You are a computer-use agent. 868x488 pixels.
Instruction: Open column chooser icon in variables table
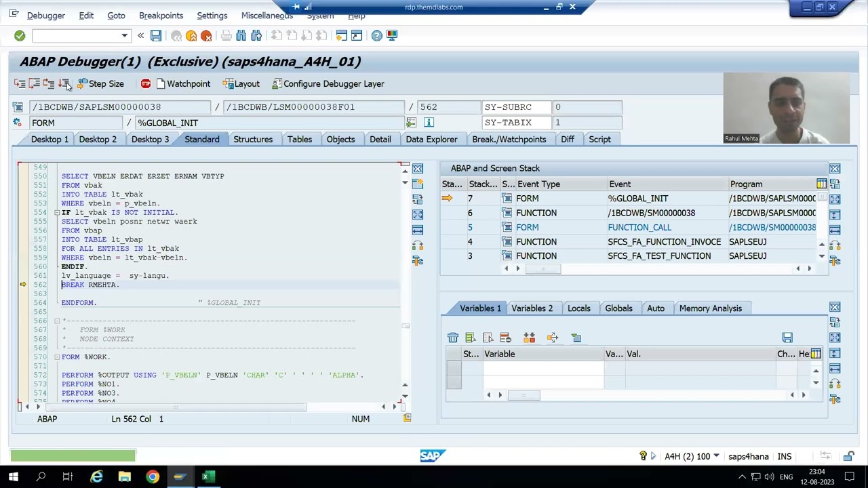tap(816, 354)
